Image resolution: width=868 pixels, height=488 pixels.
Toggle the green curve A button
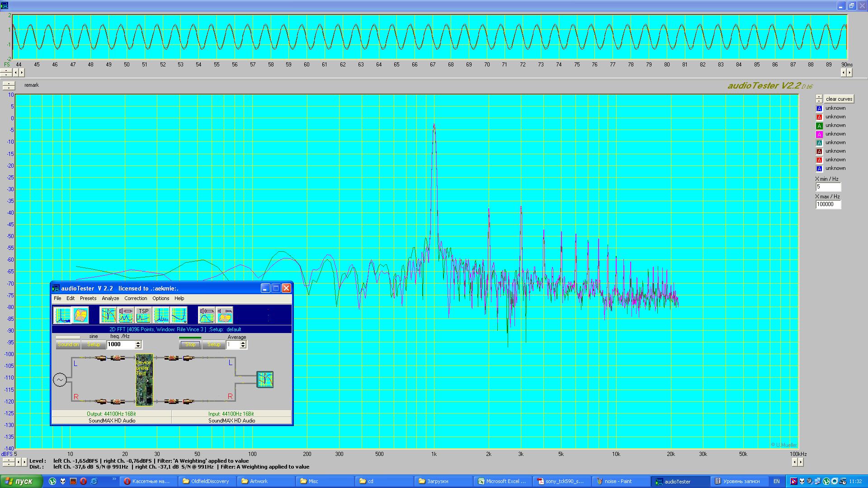click(819, 126)
